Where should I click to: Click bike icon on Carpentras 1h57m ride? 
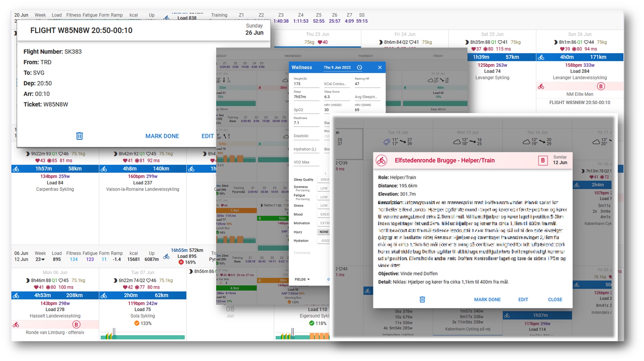16,169
